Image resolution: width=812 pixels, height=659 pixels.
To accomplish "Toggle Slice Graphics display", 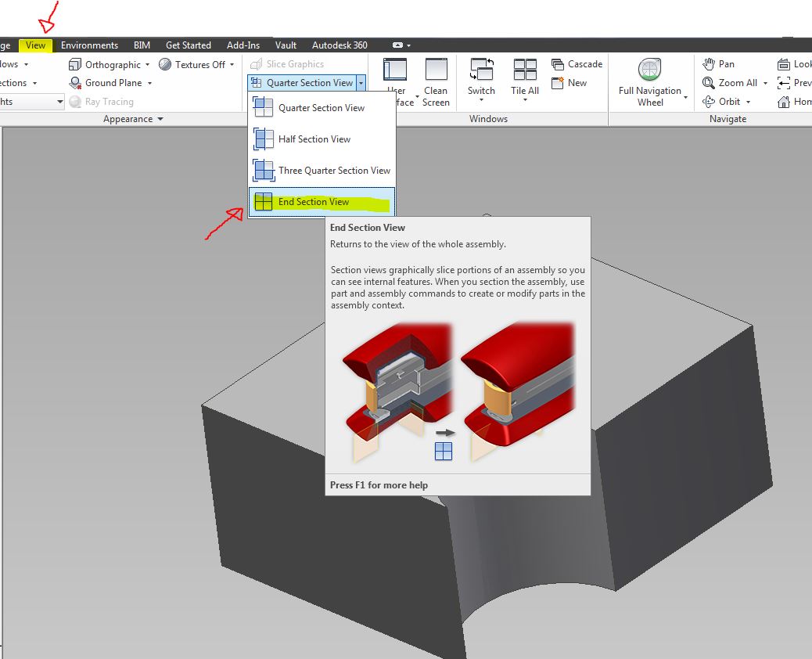I will [297, 63].
